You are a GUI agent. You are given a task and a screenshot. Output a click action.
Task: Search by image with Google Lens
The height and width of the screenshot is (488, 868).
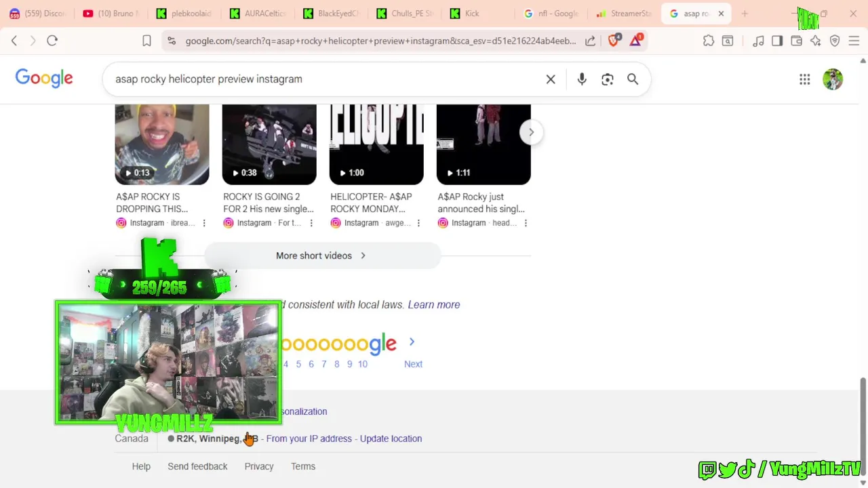point(608,79)
